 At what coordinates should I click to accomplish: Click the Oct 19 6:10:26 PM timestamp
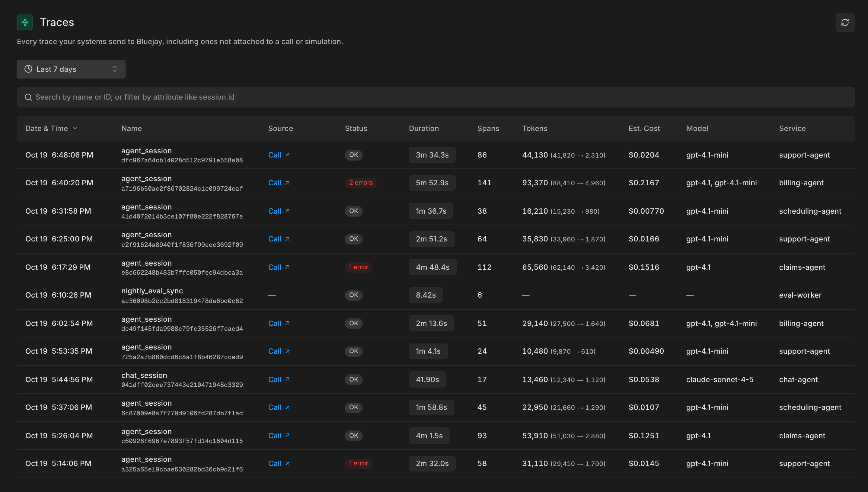click(58, 295)
